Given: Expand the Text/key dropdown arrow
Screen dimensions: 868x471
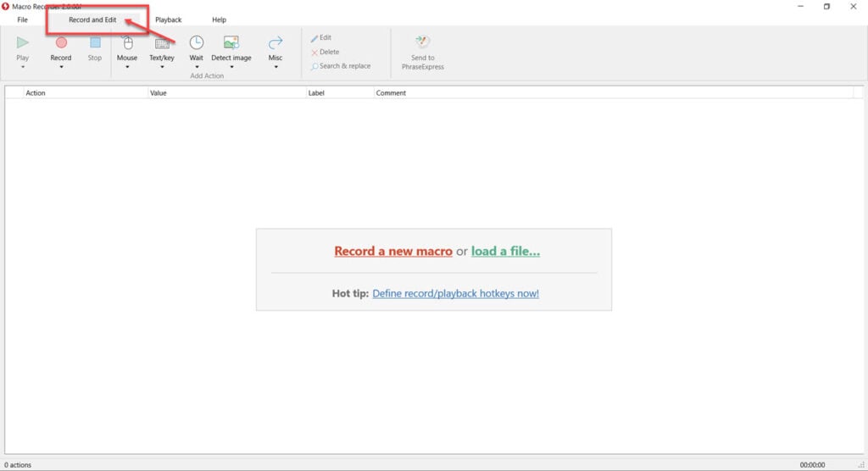Looking at the screenshot, I should pyautogui.click(x=162, y=67).
